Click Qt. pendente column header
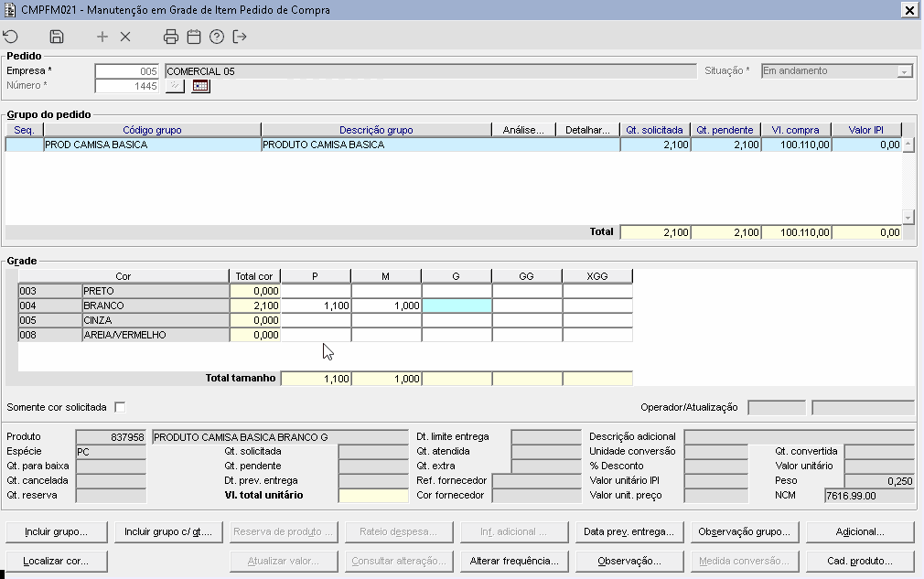This screenshot has height=579, width=924. [x=725, y=130]
